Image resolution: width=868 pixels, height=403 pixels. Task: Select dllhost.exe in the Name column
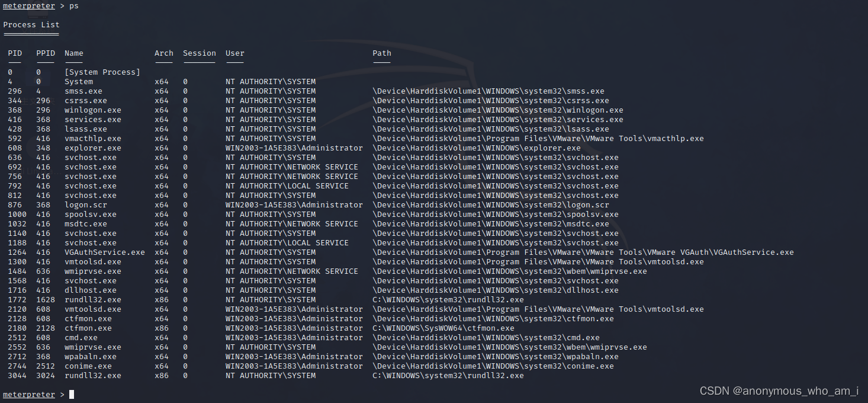click(x=91, y=290)
